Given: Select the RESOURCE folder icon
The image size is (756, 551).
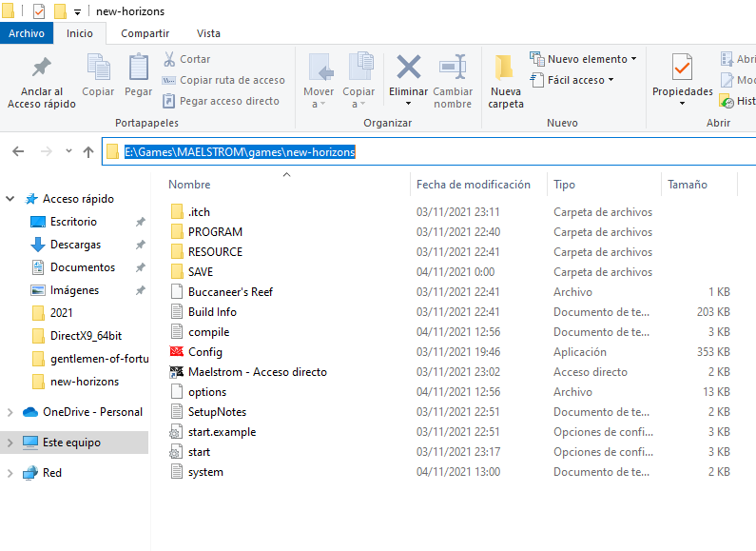Looking at the screenshot, I should [177, 251].
